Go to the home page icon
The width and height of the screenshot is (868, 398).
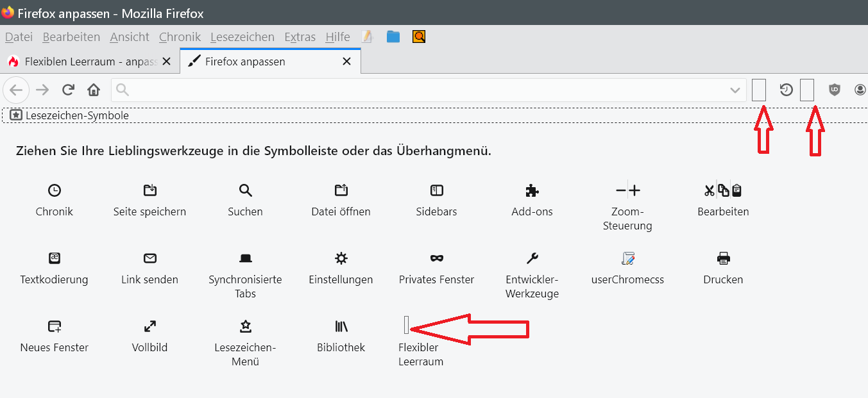click(x=94, y=90)
